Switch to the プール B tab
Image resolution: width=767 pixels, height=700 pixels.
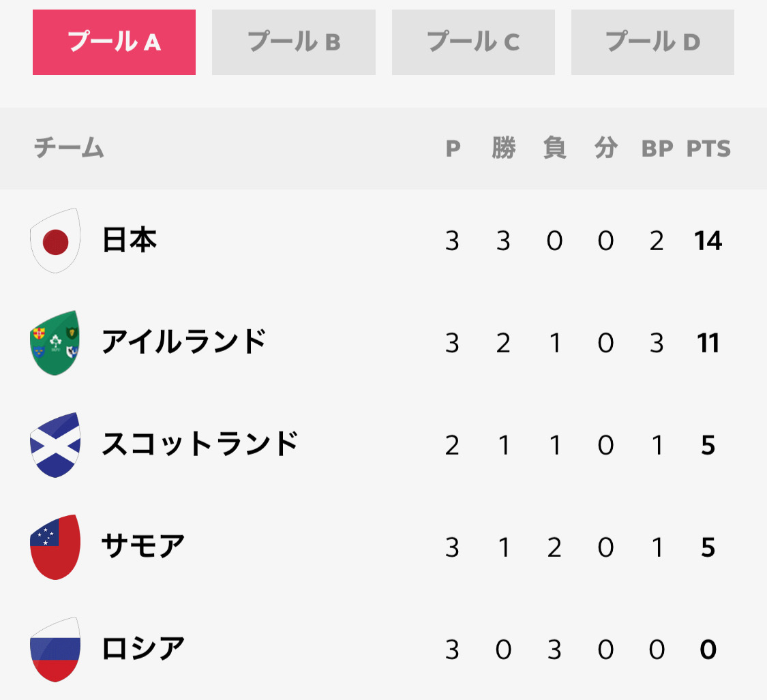[293, 42]
